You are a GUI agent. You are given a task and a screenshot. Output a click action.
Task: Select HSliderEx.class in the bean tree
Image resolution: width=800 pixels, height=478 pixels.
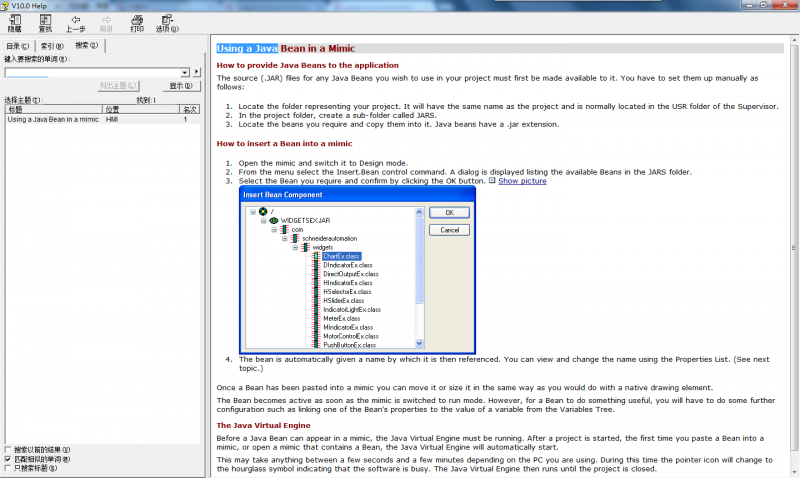(x=343, y=300)
